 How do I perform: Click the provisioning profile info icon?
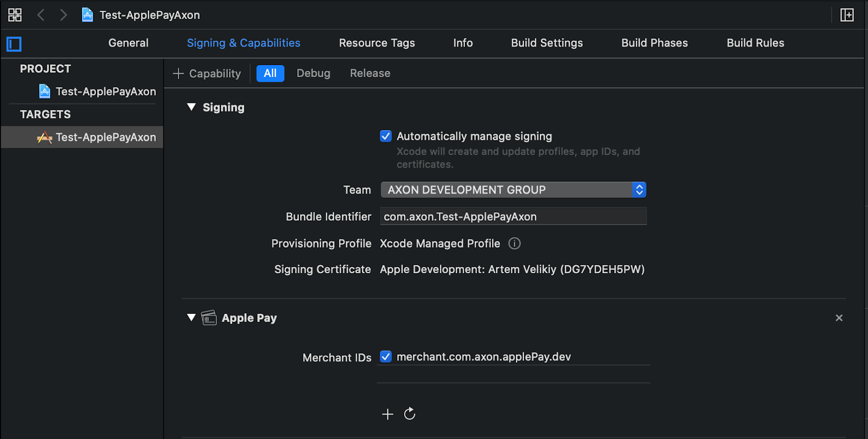pos(514,243)
